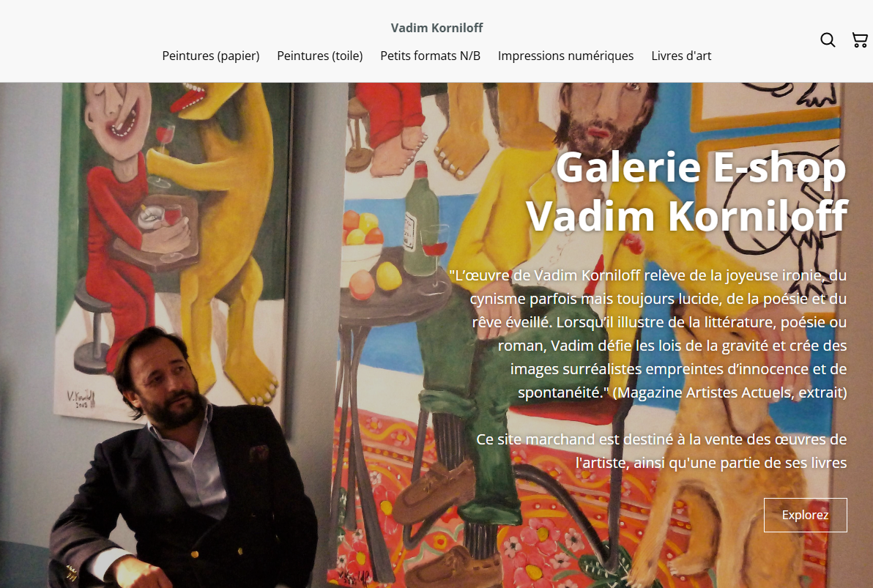Navigate to Impressions numériques
This screenshot has width=873, height=588.
565,56
